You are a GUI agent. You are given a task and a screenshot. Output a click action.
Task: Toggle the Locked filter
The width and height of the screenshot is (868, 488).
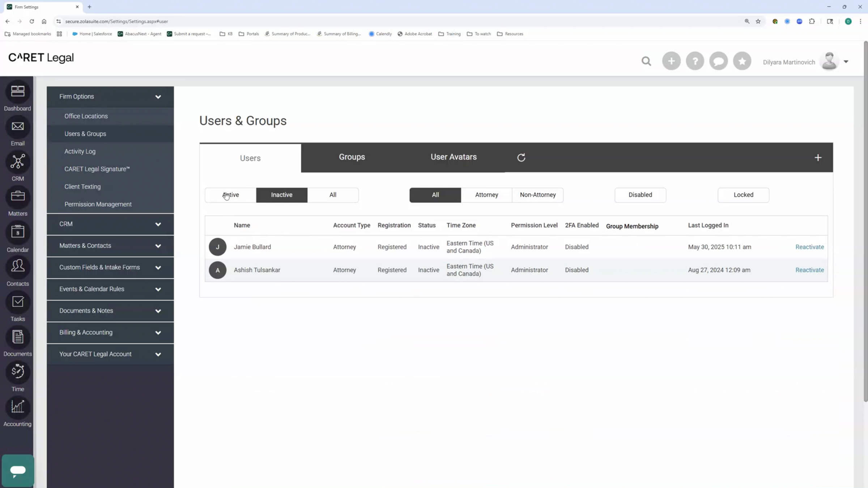(x=743, y=195)
